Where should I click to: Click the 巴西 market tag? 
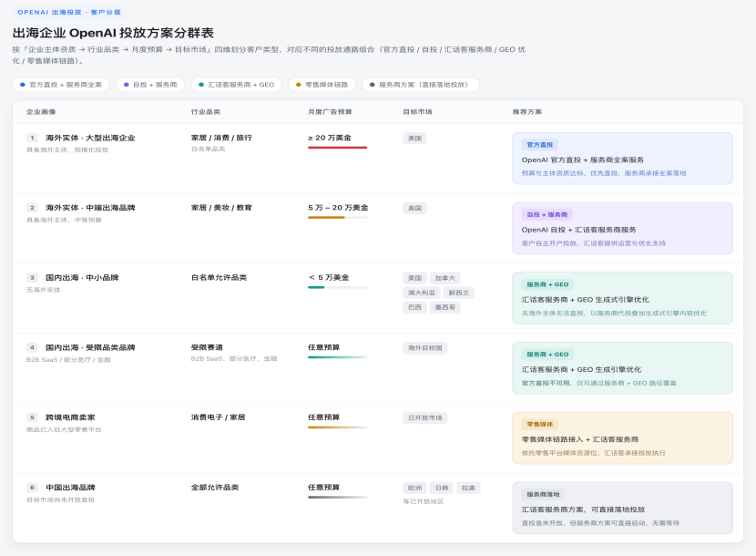point(414,307)
